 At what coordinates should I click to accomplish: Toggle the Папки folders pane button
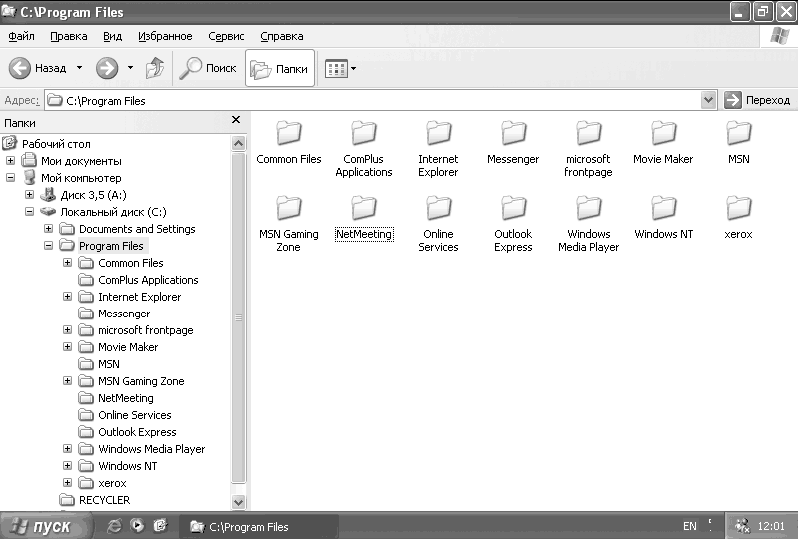[x=280, y=68]
